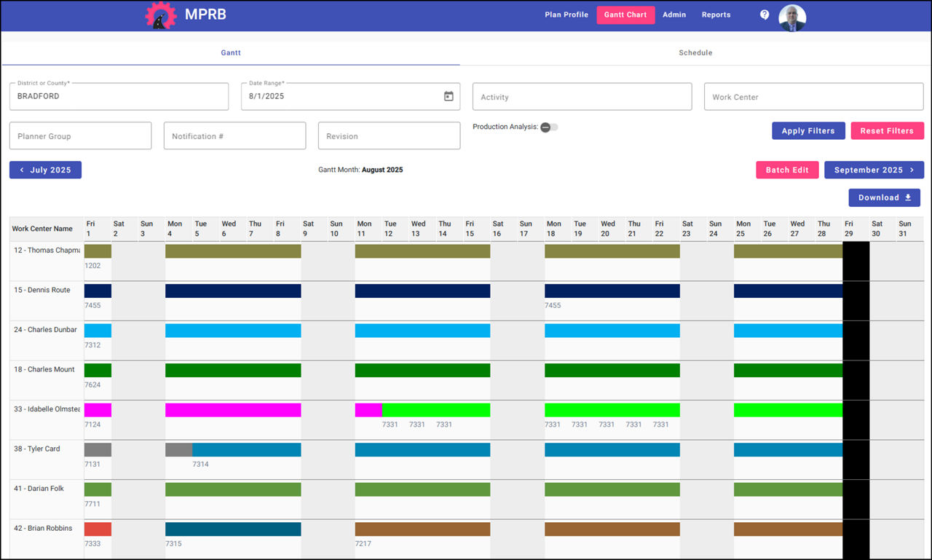The width and height of the screenshot is (932, 560).
Task: Switch to the Schedule tab
Action: point(695,52)
